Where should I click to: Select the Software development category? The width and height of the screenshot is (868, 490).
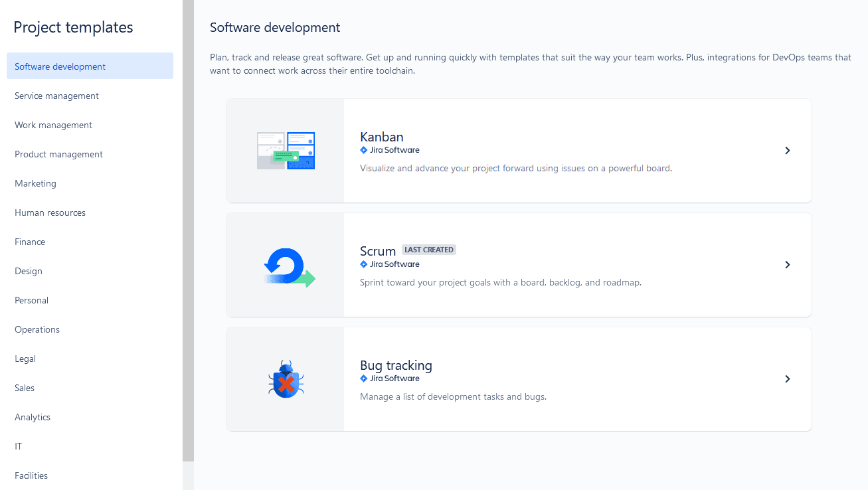pos(90,66)
